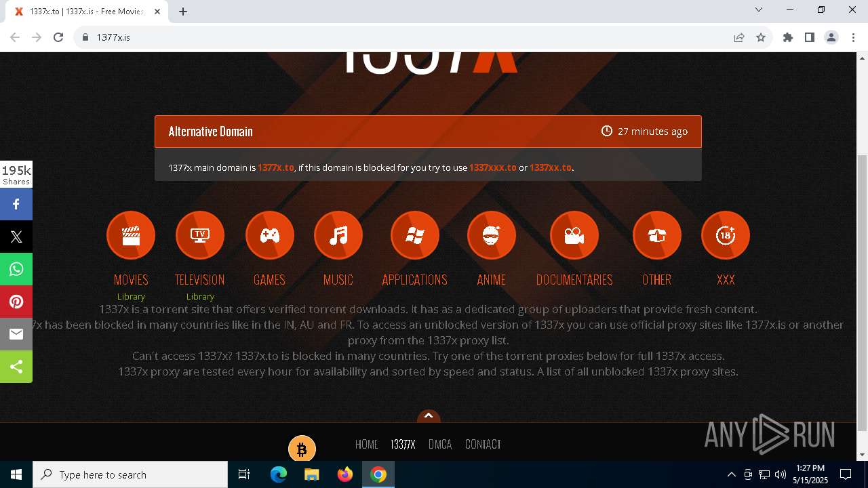This screenshot has height=488, width=868.
Task: Open the ANIME text link
Action: pyautogui.click(x=491, y=280)
